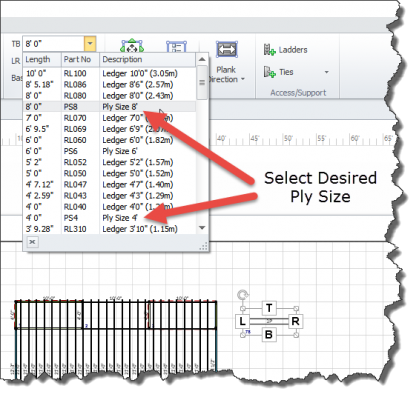419x400 pixels.
Task: Open the TB length dropdown arrow
Action: pos(90,44)
